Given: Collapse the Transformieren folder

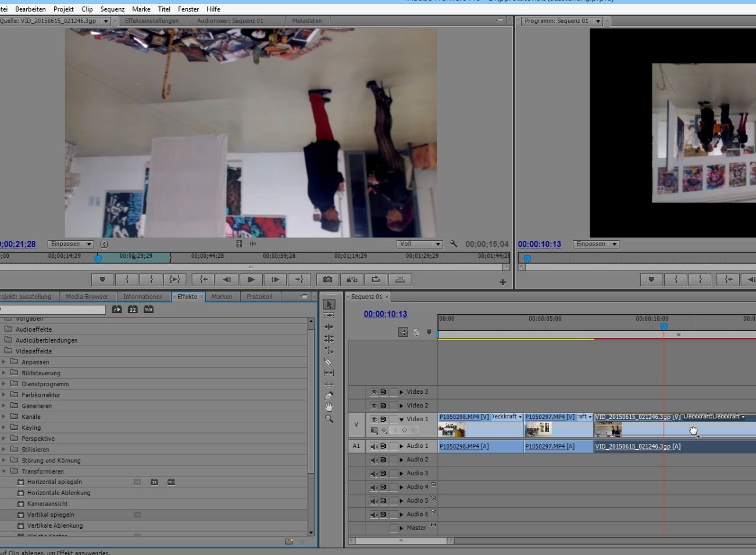Looking at the screenshot, I should pyautogui.click(x=3, y=471).
